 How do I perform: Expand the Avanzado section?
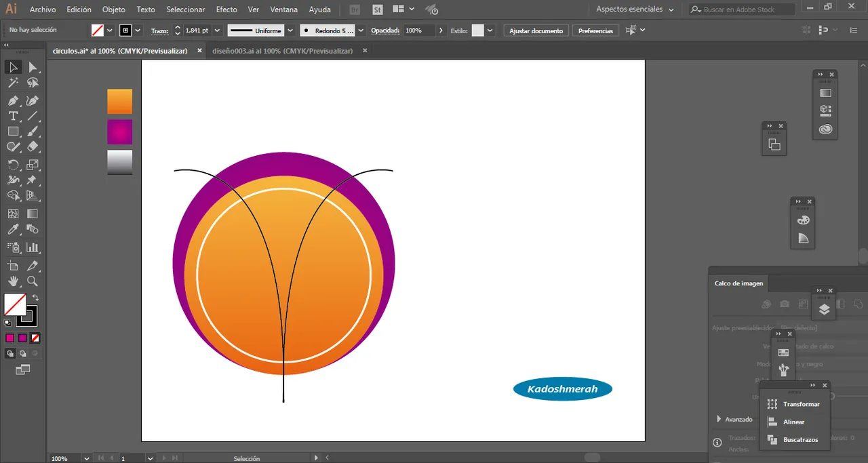719,419
